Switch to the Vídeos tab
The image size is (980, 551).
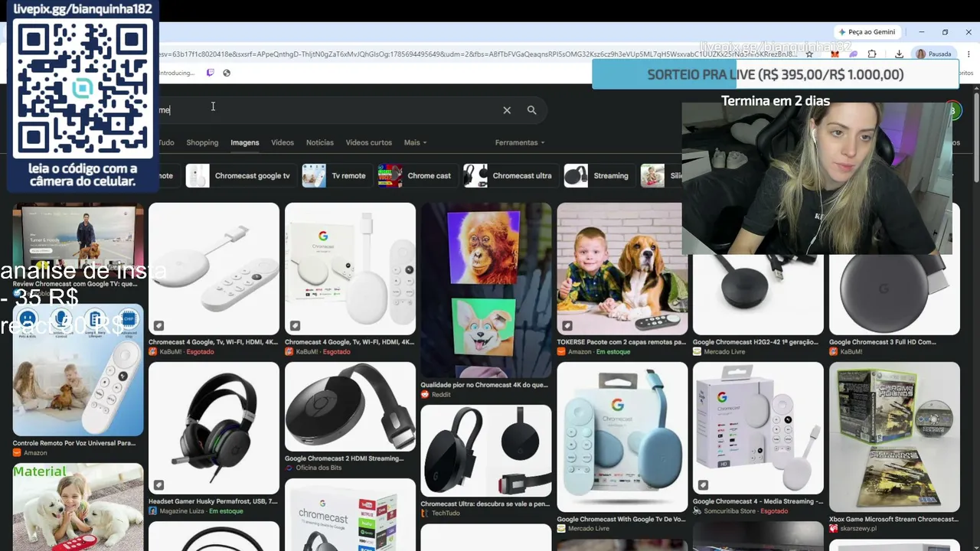283,142
